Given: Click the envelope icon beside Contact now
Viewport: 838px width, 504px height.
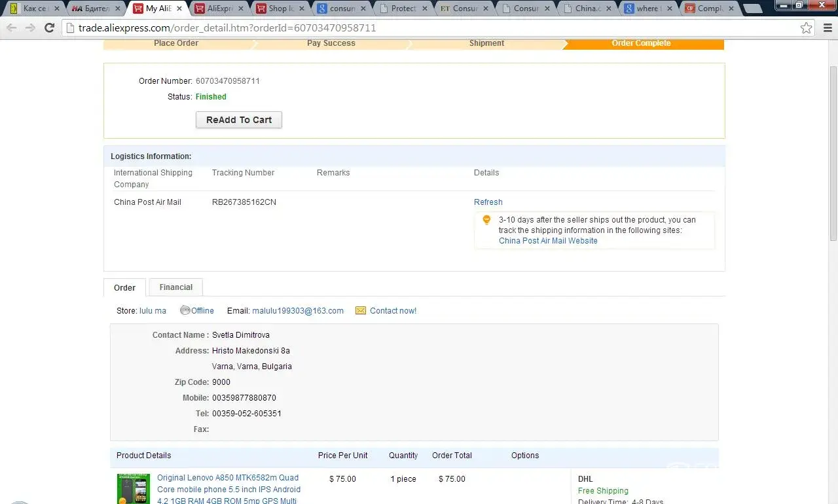Looking at the screenshot, I should pos(361,311).
